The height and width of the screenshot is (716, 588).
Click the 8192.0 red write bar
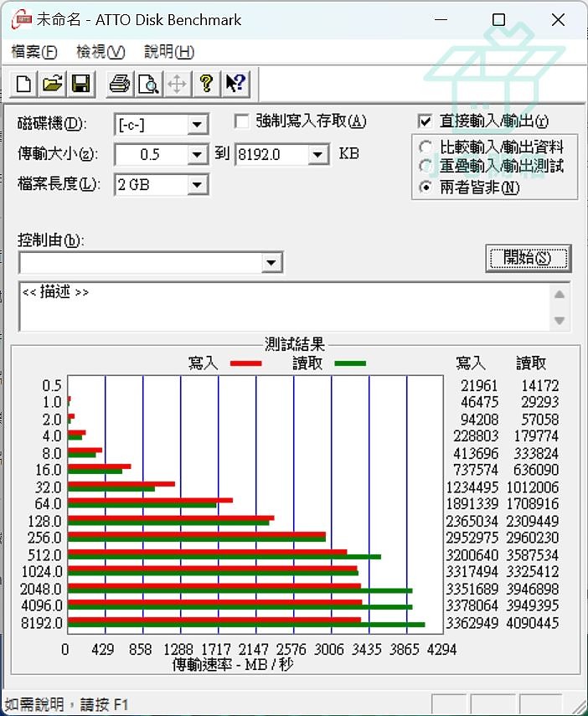[x=214, y=620]
